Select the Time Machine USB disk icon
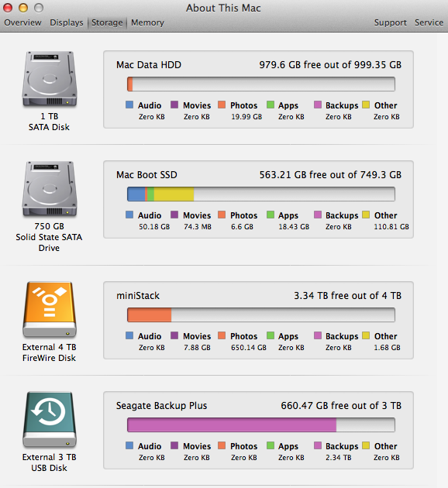 (50, 420)
